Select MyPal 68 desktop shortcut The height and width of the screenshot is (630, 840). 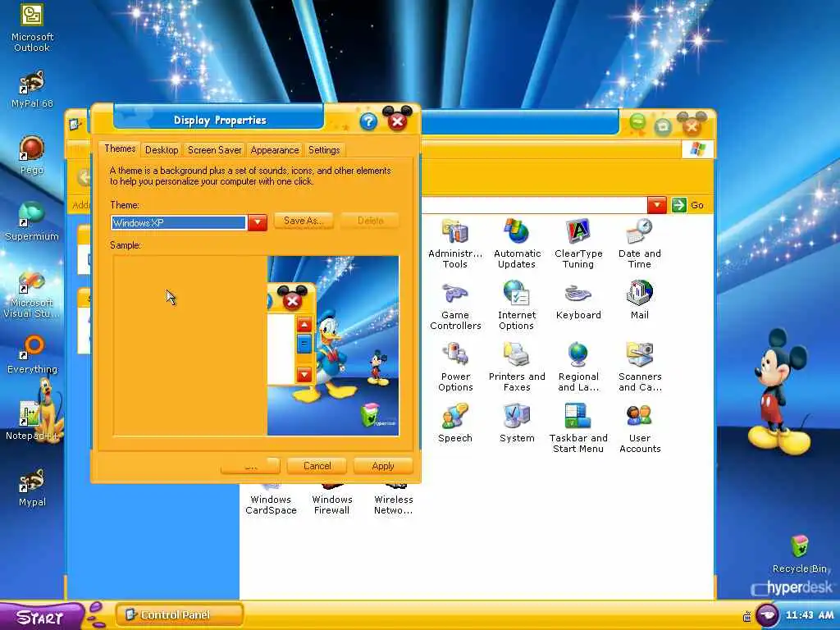pos(32,89)
